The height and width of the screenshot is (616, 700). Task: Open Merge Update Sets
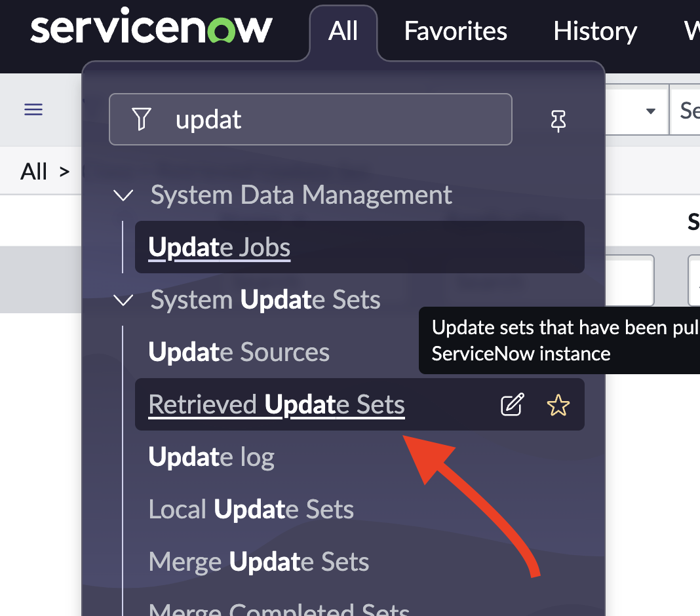click(x=259, y=562)
